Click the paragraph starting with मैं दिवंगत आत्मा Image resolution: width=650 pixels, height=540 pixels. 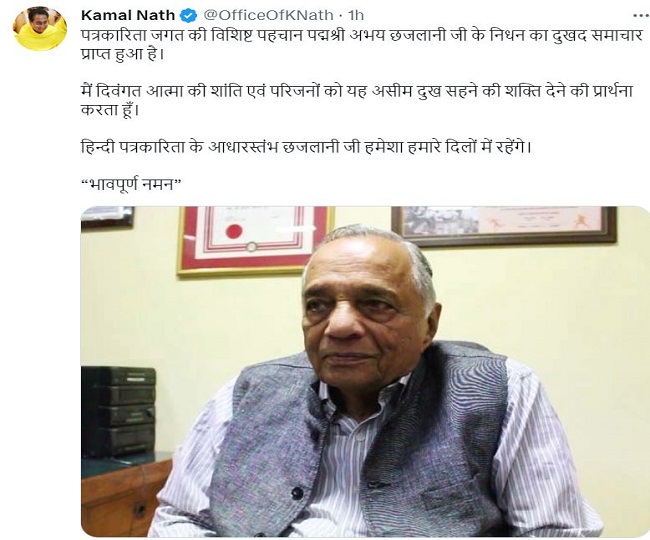pos(357,100)
